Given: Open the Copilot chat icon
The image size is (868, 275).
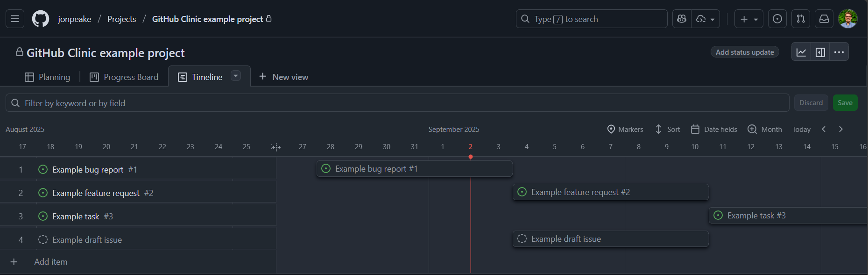Looking at the screenshot, I should pos(682,19).
